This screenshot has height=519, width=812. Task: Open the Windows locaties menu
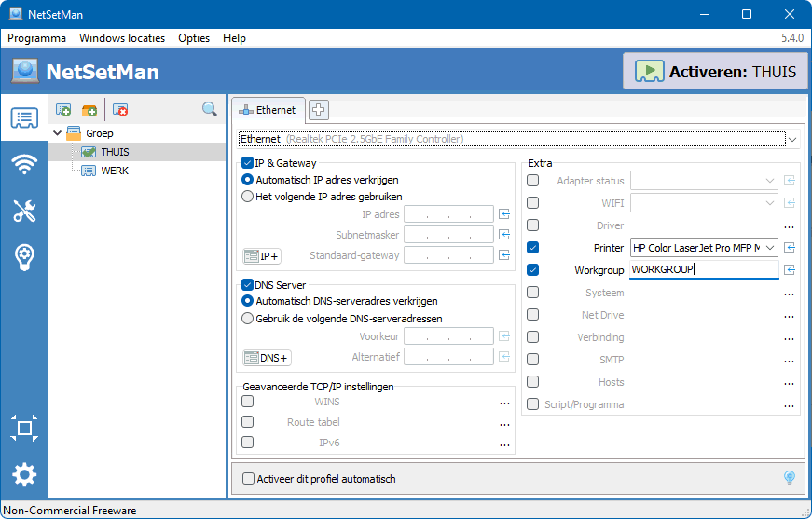(122, 38)
